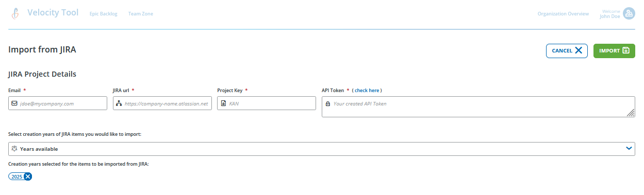Click the 'Import from JIRA' page title
This screenshot has width=644, height=195.
pos(42,50)
